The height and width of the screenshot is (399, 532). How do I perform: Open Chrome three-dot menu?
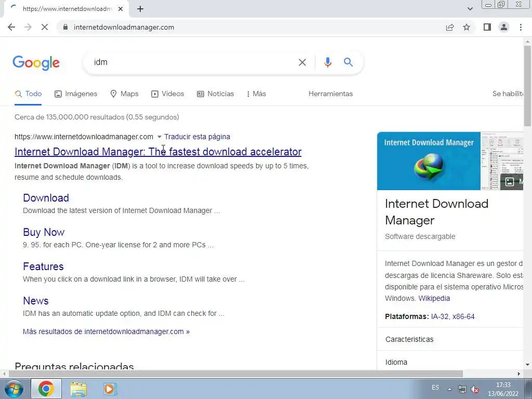(521, 27)
